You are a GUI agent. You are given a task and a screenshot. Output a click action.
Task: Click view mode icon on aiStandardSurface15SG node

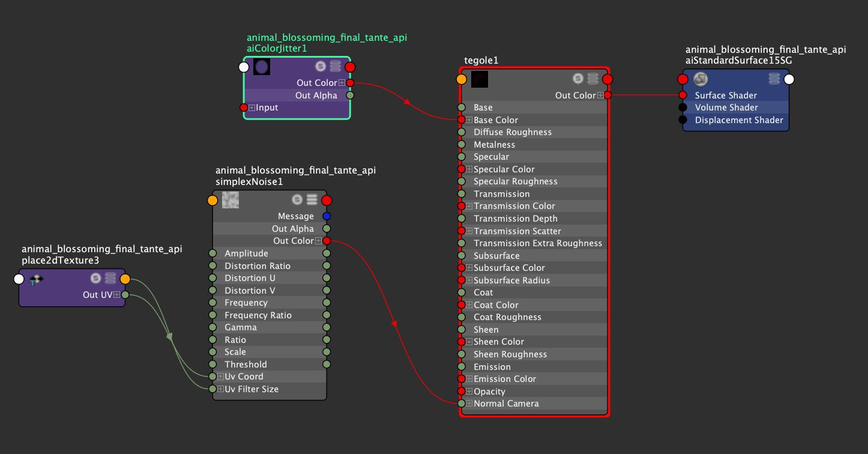pos(774,79)
